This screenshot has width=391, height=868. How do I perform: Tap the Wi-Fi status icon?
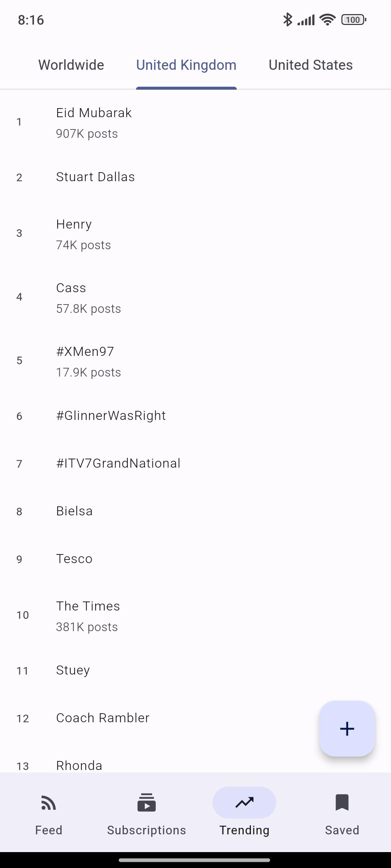327,20
